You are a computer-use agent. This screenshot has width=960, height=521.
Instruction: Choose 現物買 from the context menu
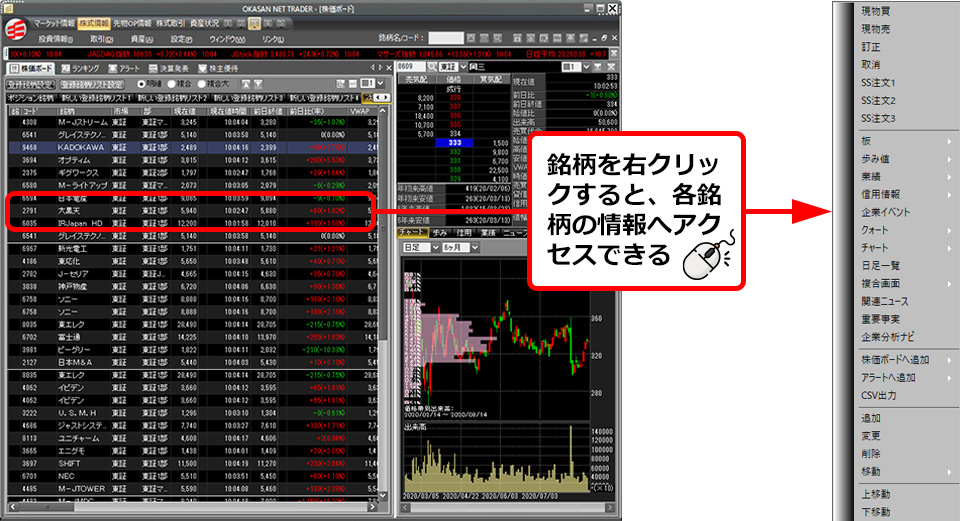[876, 11]
